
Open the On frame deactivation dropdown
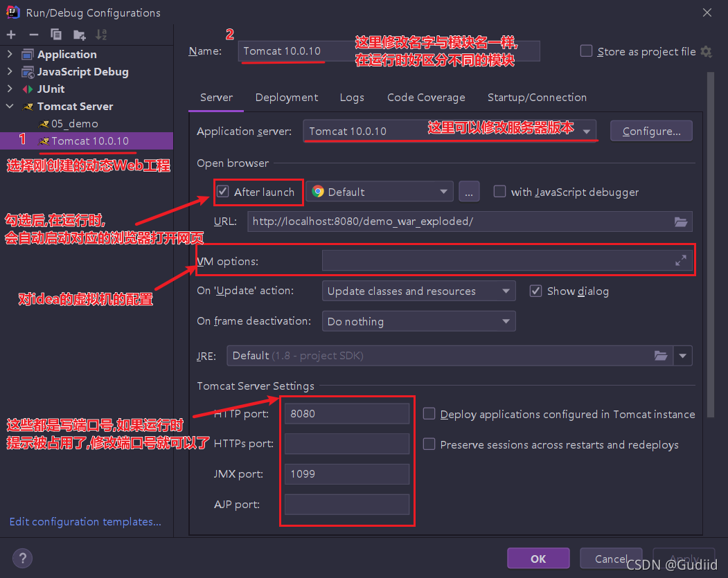[506, 321]
